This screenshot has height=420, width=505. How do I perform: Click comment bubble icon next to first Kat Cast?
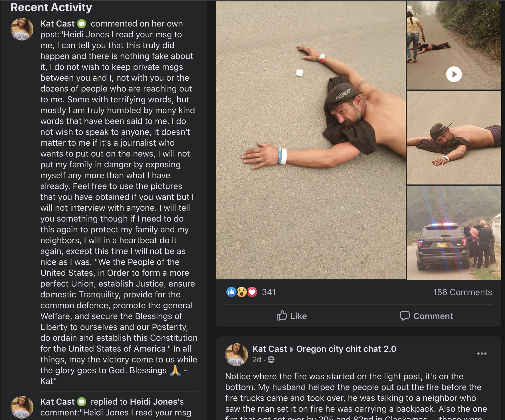click(82, 24)
